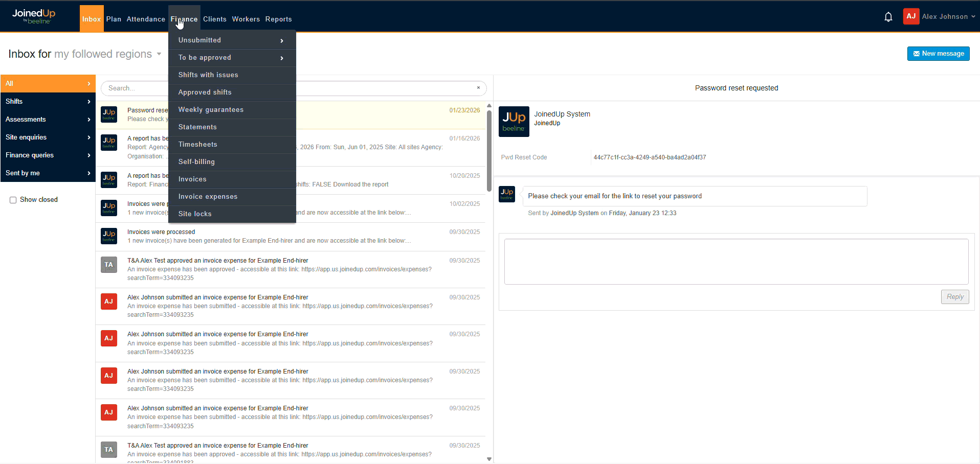Click JUp avatar beside the password reset message
The width and height of the screenshot is (980, 464).
[109, 114]
